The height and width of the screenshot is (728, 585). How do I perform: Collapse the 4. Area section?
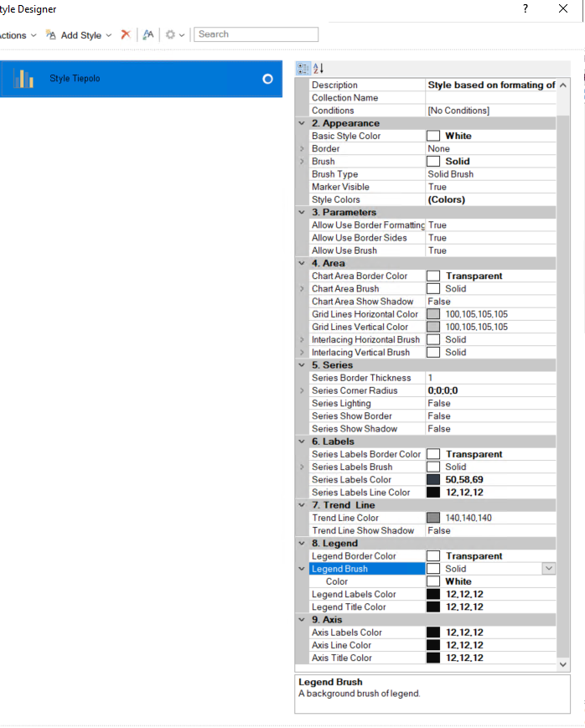coord(302,263)
